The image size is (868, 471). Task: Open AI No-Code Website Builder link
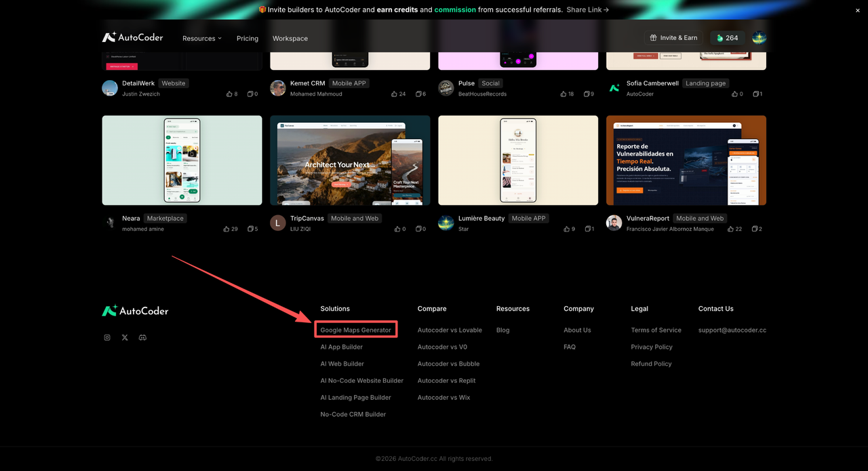tap(362, 381)
